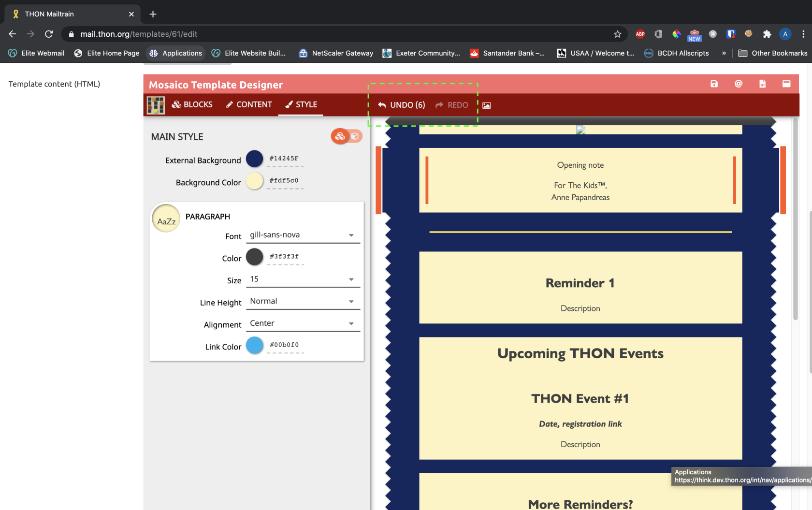
Task: Open the blue shield with lock extension
Action: point(731,34)
